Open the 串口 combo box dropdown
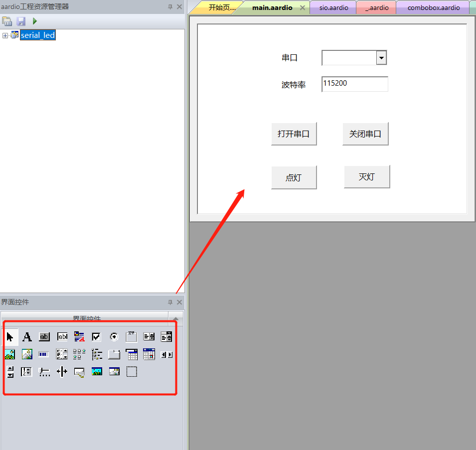 [382, 58]
